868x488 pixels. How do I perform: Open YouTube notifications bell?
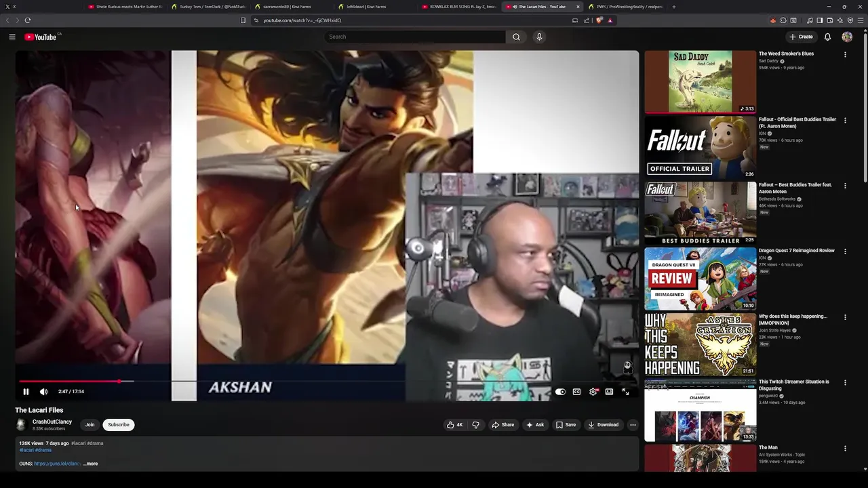pyautogui.click(x=827, y=37)
